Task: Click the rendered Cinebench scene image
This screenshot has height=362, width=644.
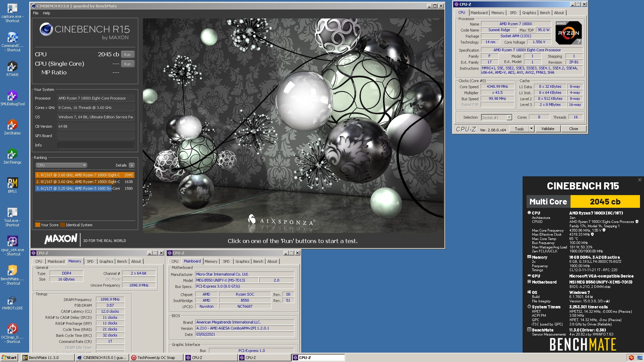Action: point(293,126)
